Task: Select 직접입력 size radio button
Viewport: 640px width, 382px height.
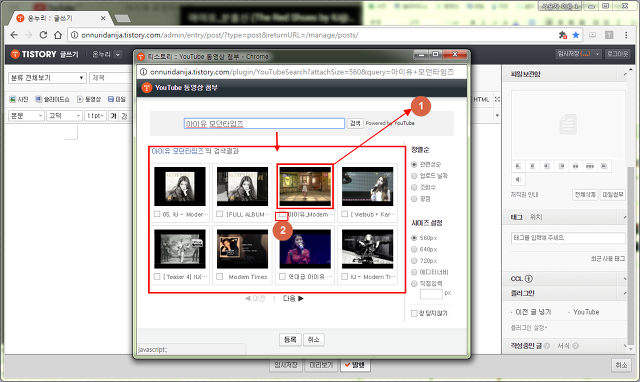Action: coord(414,284)
